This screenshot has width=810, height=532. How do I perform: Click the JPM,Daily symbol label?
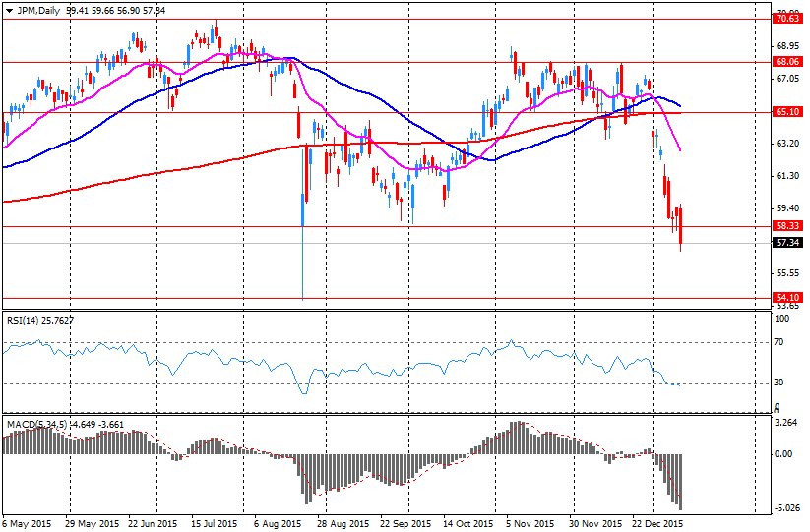click(x=38, y=10)
